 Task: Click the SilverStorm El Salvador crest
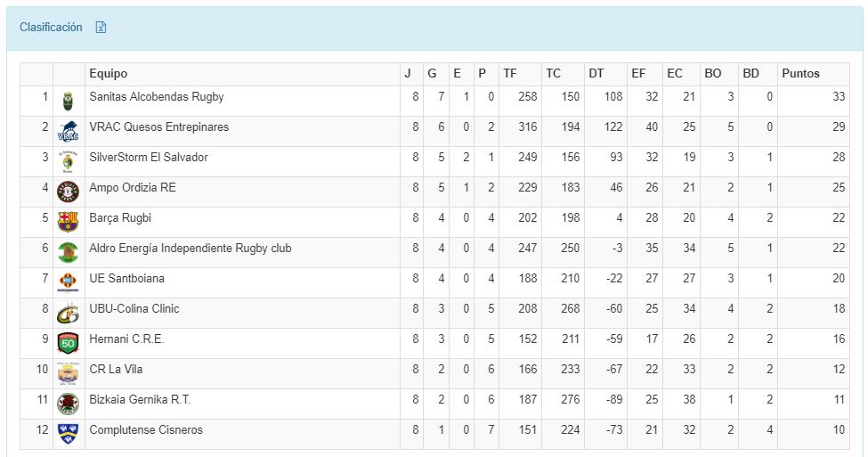point(69,162)
